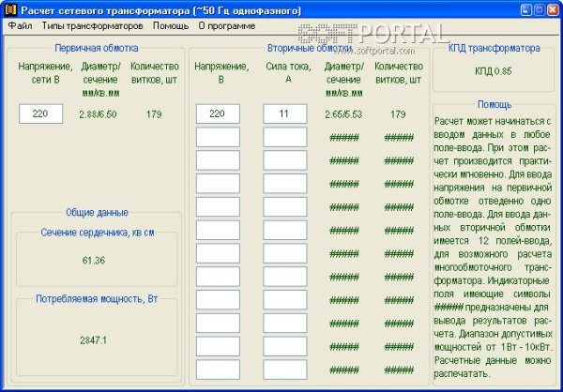Image resolution: width=563 pixels, height=392 pixels.
Task: Click the second row secondary voltage field
Action: point(218,137)
